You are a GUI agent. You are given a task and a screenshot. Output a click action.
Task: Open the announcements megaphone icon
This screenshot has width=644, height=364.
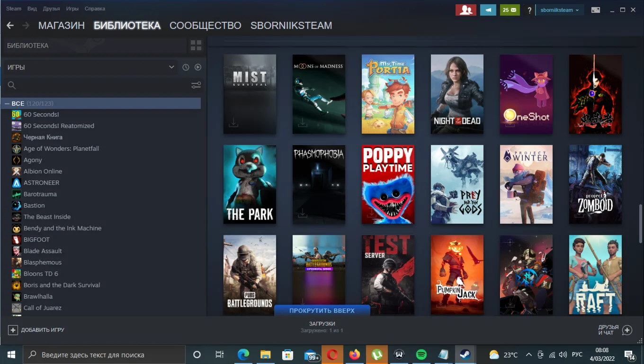click(x=488, y=10)
